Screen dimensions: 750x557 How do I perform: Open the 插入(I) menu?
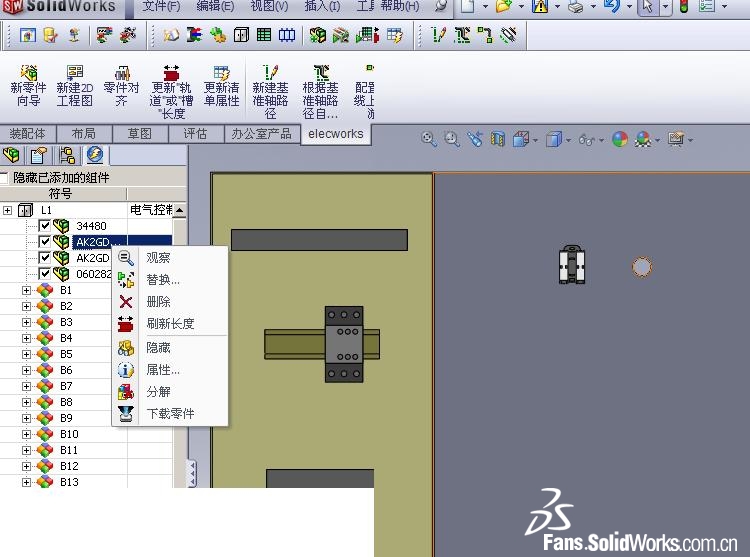click(322, 6)
